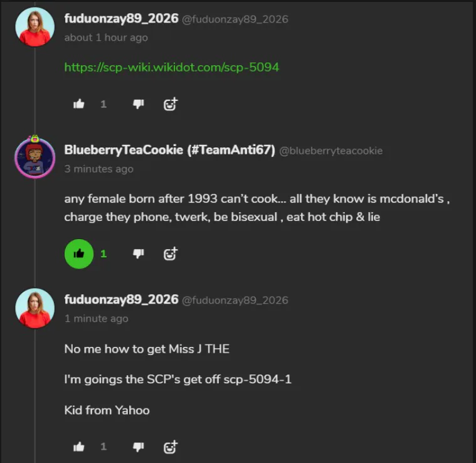Click the @blueberryteacookie handle
Screen dimensions: 476x463
[331, 151]
